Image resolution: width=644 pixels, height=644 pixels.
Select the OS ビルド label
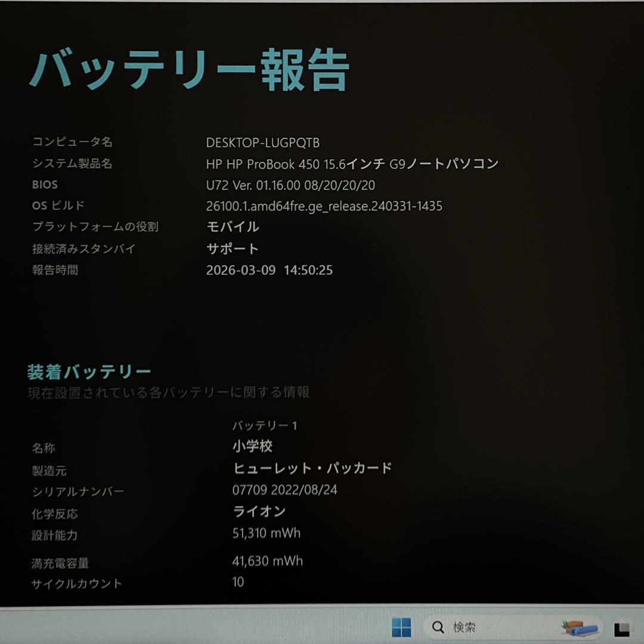tap(58, 205)
